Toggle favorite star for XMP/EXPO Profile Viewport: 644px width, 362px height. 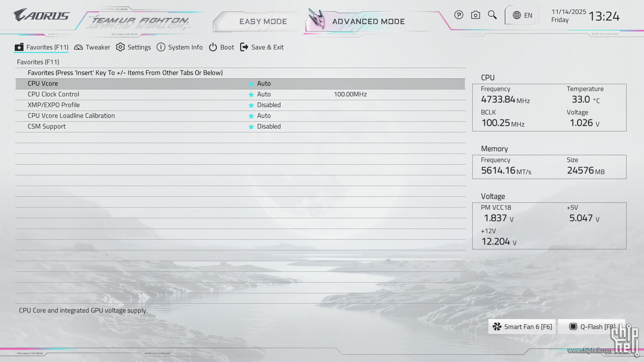tap(251, 105)
